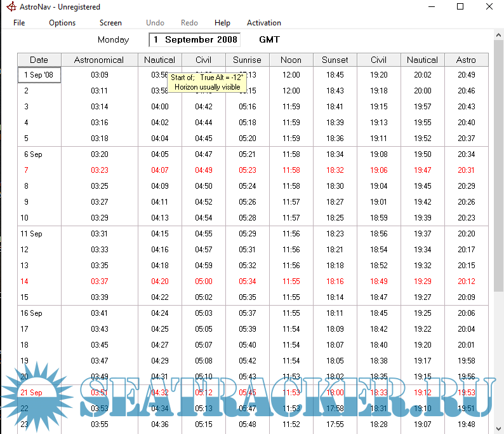This screenshot has height=434, width=504.
Task: Click the Sunrise column header
Action: [x=247, y=60]
